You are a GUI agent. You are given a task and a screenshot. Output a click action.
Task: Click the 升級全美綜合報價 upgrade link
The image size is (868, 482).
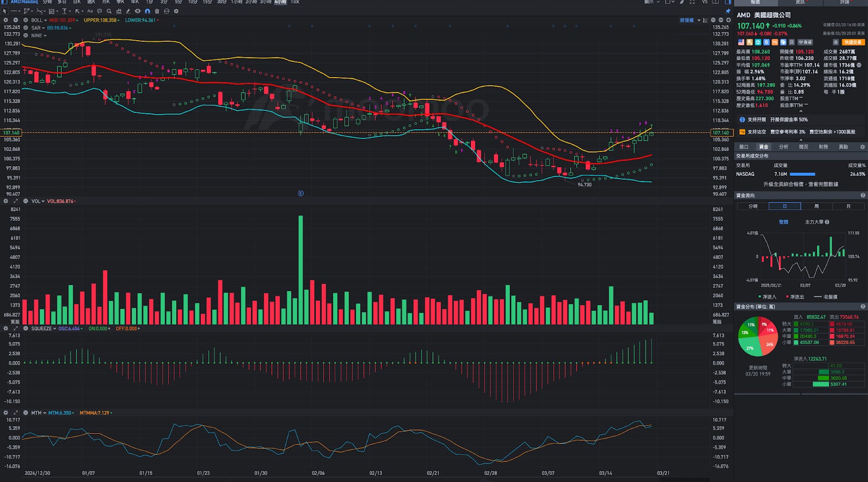click(801, 185)
